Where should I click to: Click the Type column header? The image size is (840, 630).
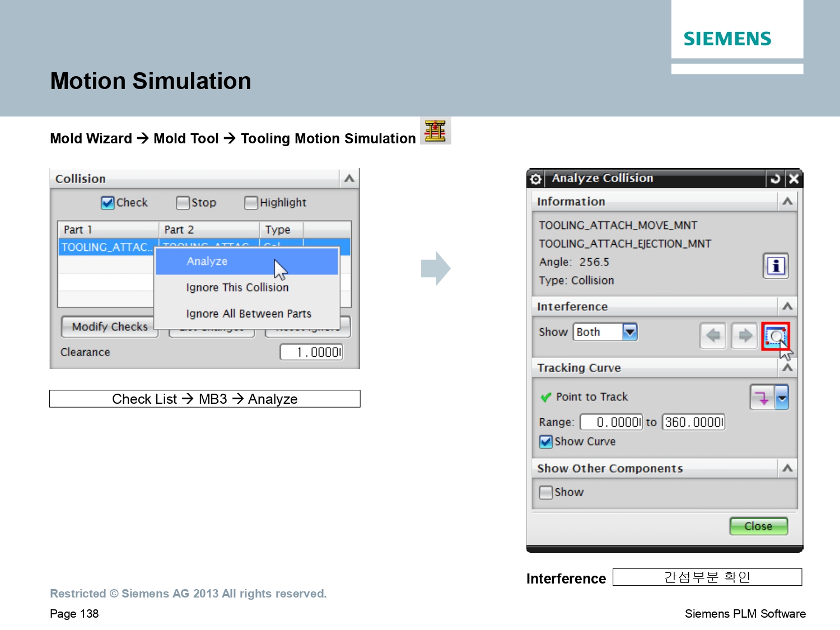282,230
